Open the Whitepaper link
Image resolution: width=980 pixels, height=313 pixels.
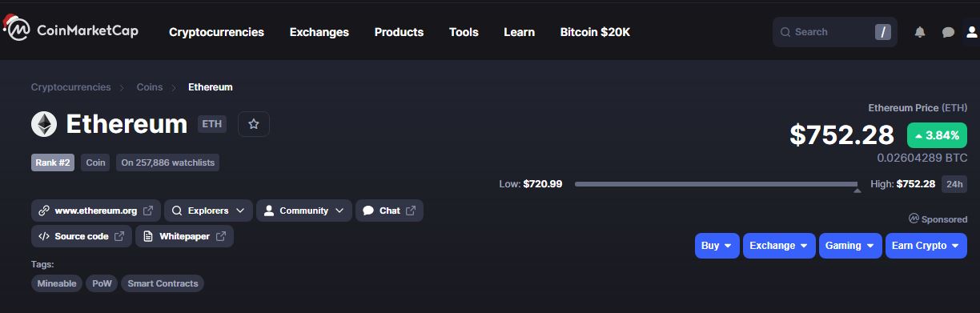[184, 236]
